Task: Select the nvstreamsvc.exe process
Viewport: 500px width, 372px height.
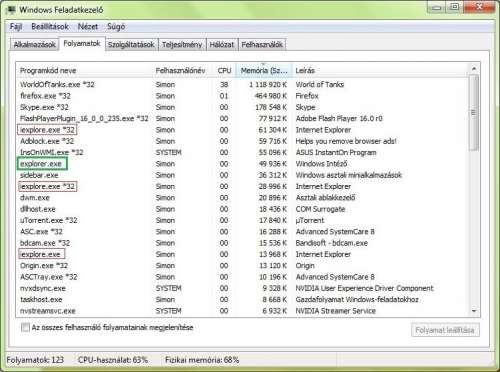Action: (x=242, y=311)
